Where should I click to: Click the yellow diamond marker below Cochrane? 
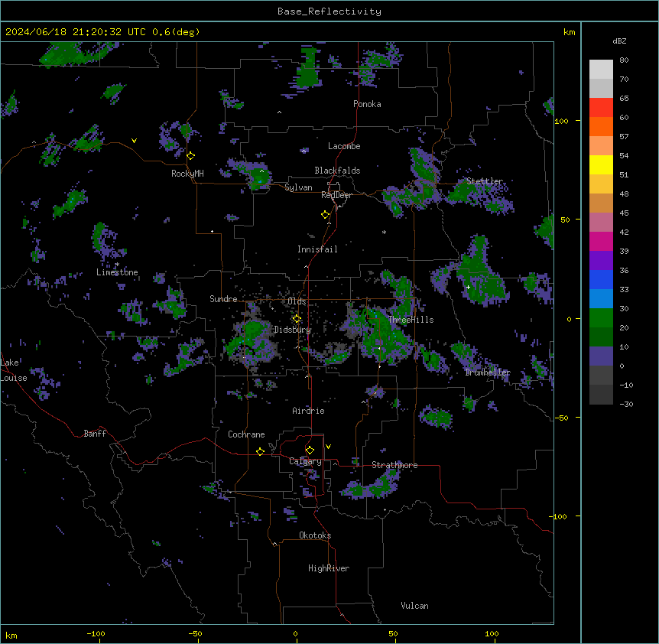click(260, 451)
